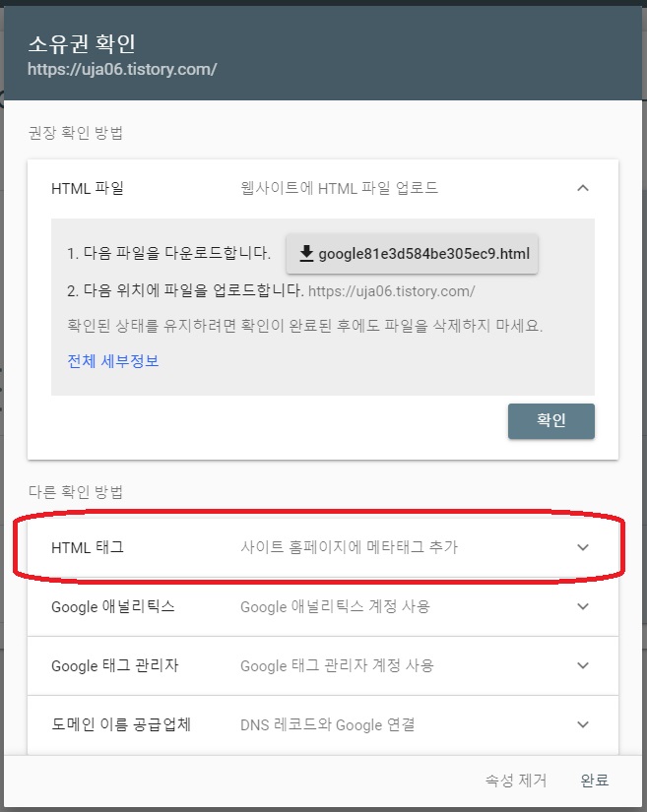Click the 'HTML 파일' header label
This screenshot has width=647, height=812.
[88, 188]
